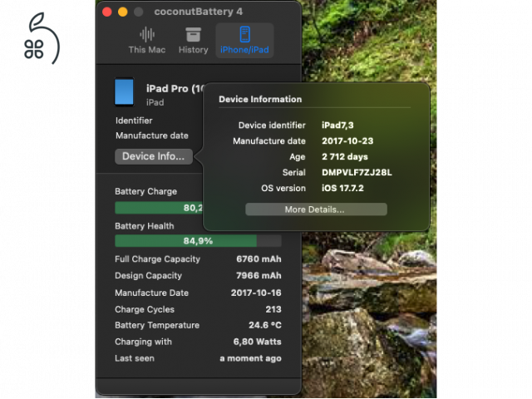Select the age value 2 712 days
The height and width of the screenshot is (399, 532).
[x=345, y=156]
